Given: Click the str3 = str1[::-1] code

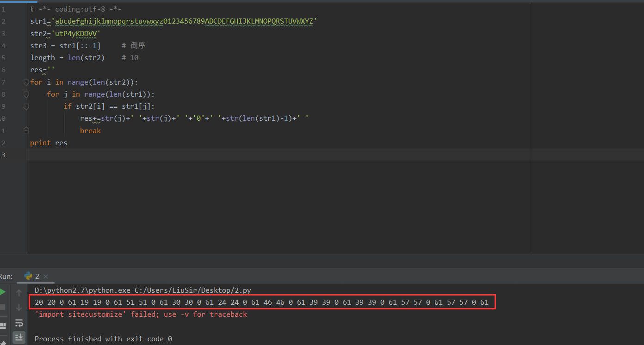Looking at the screenshot, I should [x=65, y=45].
